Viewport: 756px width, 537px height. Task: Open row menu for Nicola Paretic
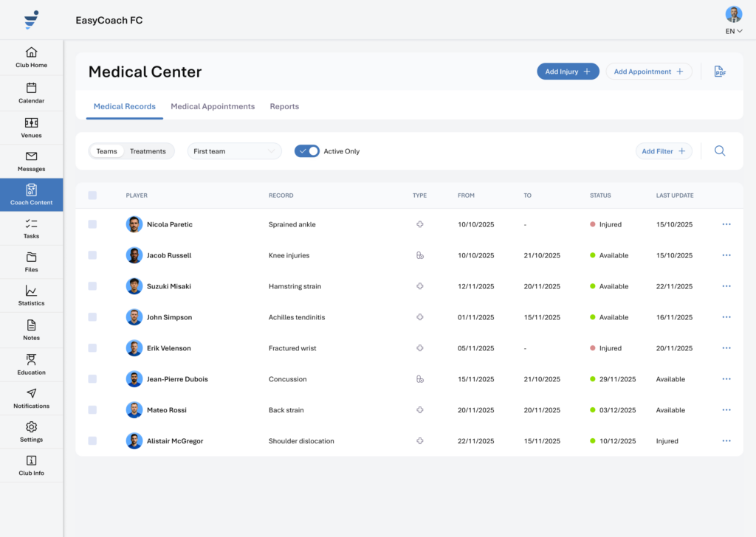pos(726,224)
